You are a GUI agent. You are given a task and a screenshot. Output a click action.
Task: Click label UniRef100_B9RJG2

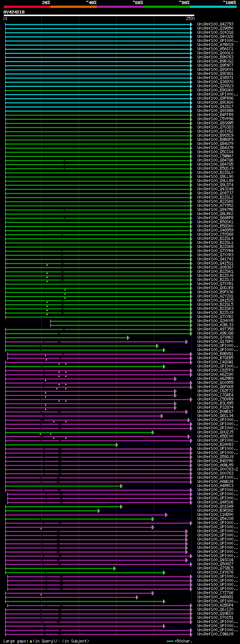(215, 61)
